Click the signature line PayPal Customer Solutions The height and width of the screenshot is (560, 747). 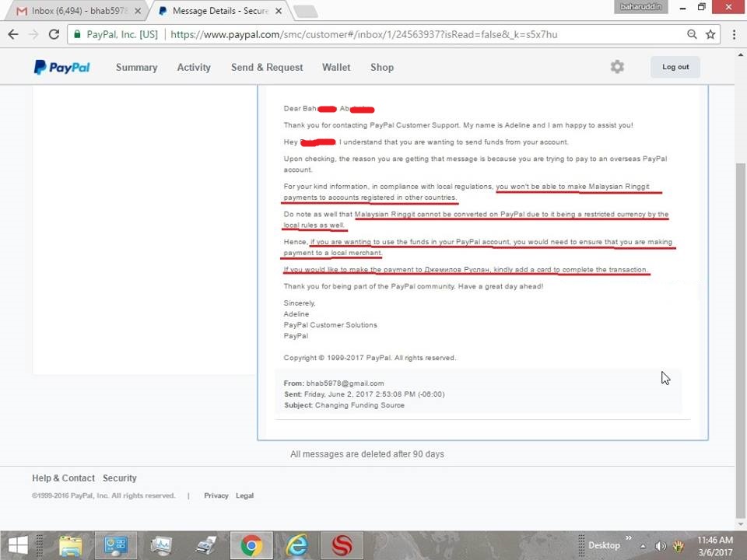pyautogui.click(x=330, y=325)
